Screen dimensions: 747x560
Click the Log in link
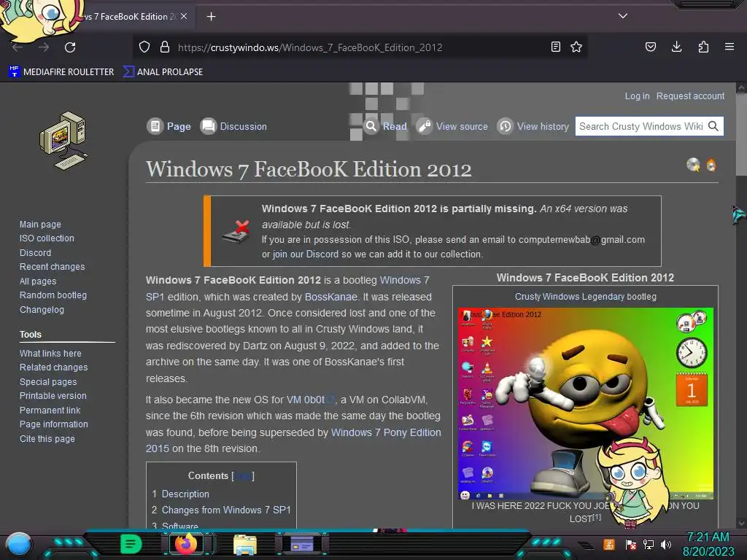pyautogui.click(x=637, y=96)
